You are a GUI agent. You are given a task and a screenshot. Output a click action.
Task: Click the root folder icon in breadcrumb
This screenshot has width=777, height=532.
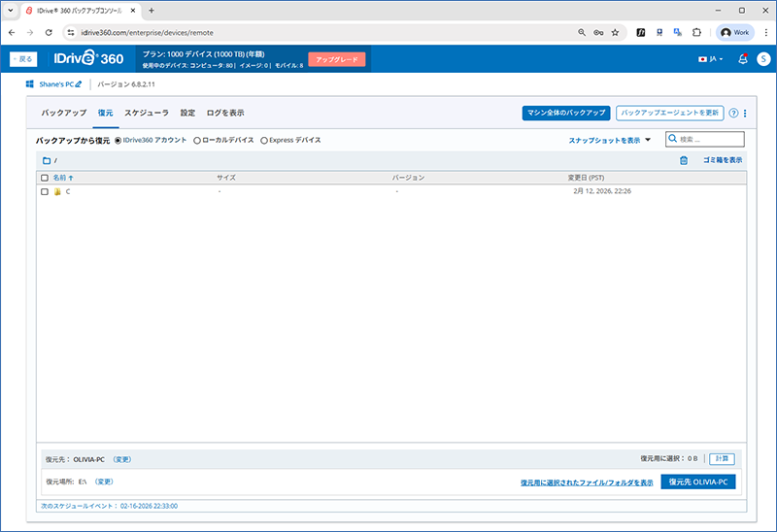[x=46, y=160]
